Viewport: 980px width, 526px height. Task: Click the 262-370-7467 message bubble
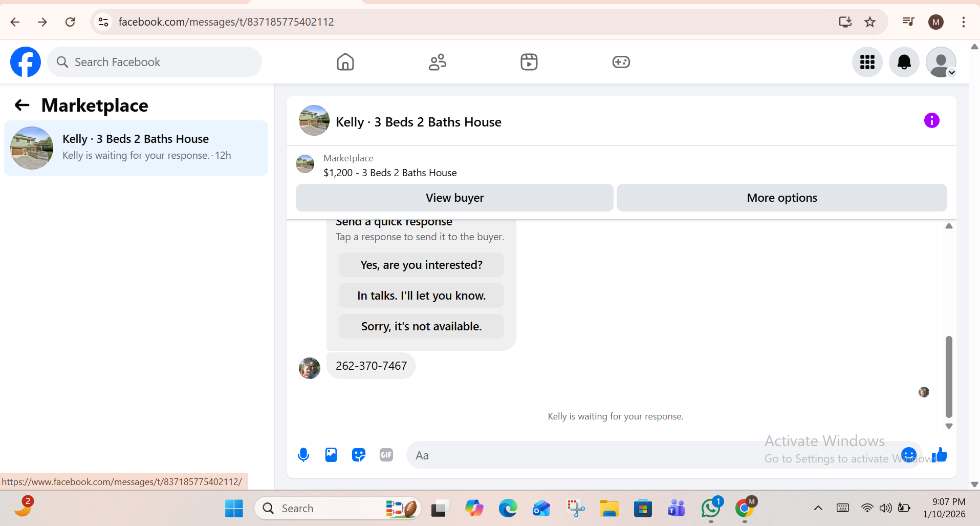[x=371, y=366]
